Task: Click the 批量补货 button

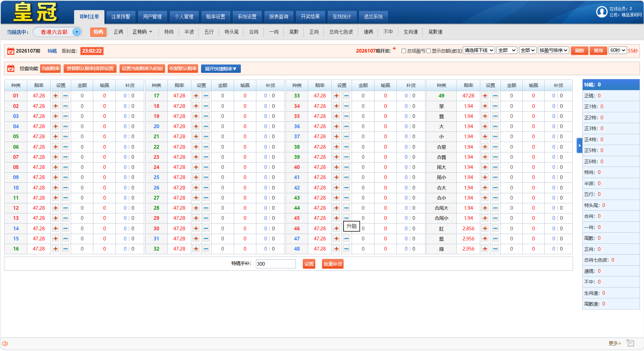Action: click(332, 264)
